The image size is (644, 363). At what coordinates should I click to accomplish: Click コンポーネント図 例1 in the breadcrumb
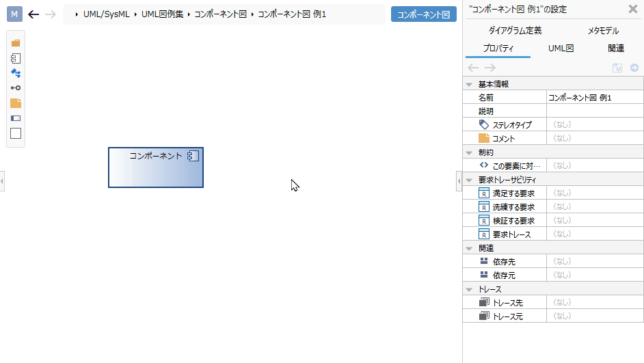292,14
